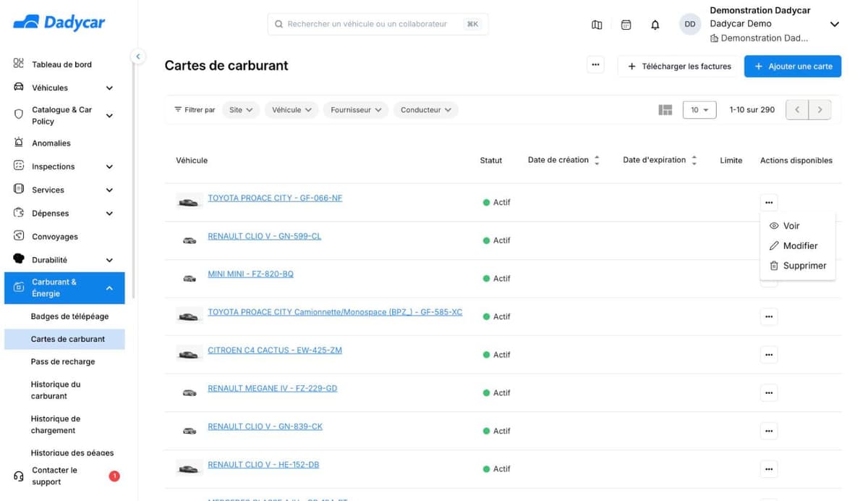868x501 pixels.
Task: Go to previous page of cards
Action: (797, 110)
